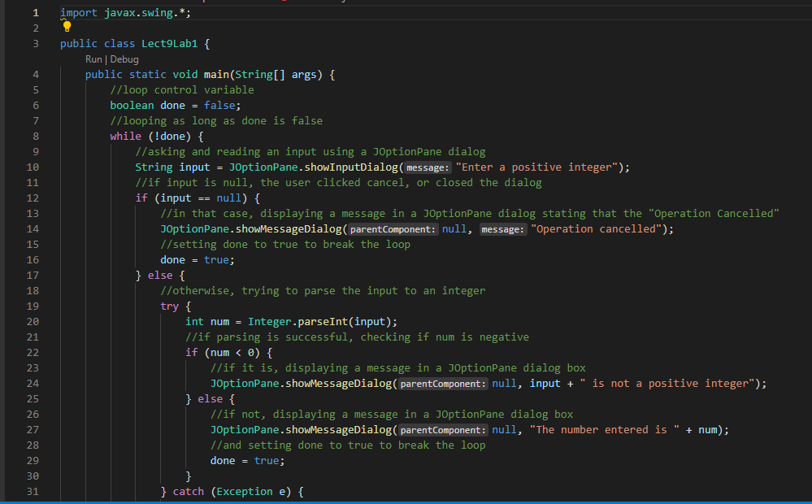
Task: Click the showInputDialog method call
Action: [350, 167]
